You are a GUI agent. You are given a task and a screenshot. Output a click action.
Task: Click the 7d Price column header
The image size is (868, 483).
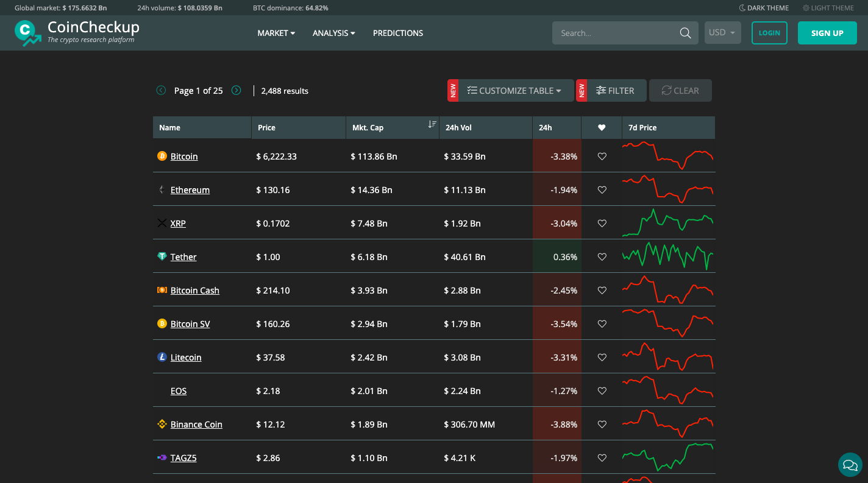669,128
